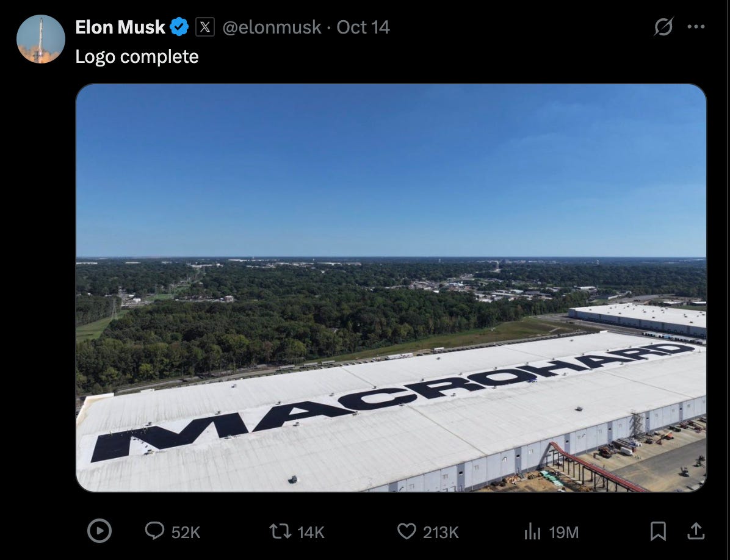View post analytics bar chart icon
This screenshot has height=560, width=730.
pyautogui.click(x=533, y=531)
